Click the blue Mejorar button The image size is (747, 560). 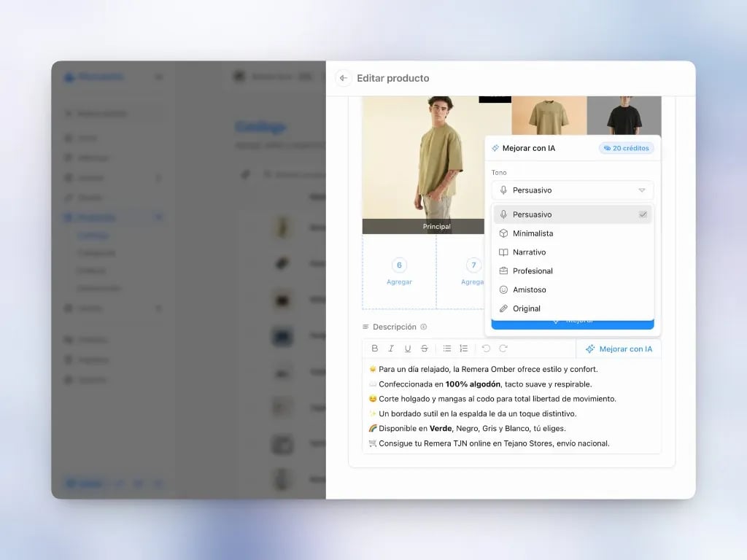point(572,324)
